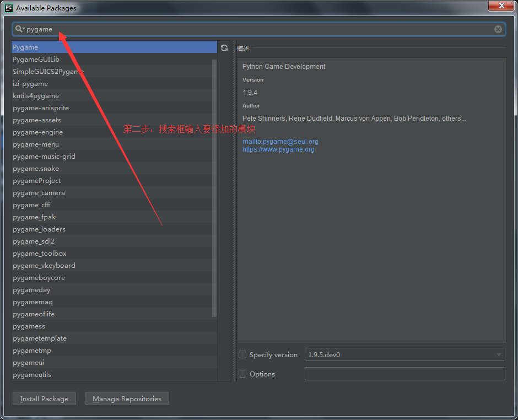Select pygametmp package
This screenshot has height=420, width=518.
tap(114, 351)
